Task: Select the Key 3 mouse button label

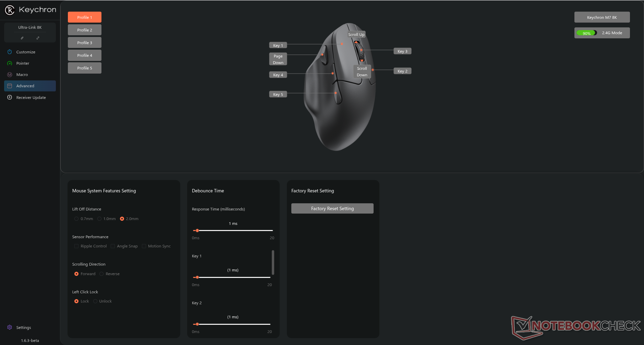Action: tap(402, 51)
